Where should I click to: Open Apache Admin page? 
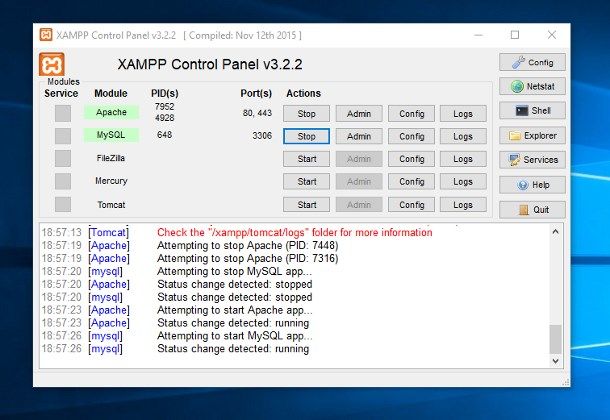tap(359, 114)
